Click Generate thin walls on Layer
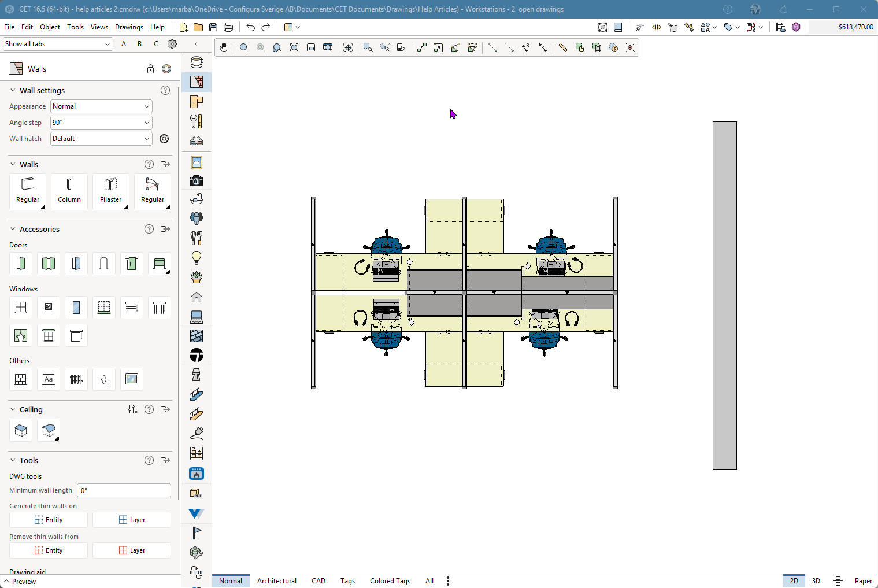Screen dimensions: 878x588 pyautogui.click(x=132, y=520)
